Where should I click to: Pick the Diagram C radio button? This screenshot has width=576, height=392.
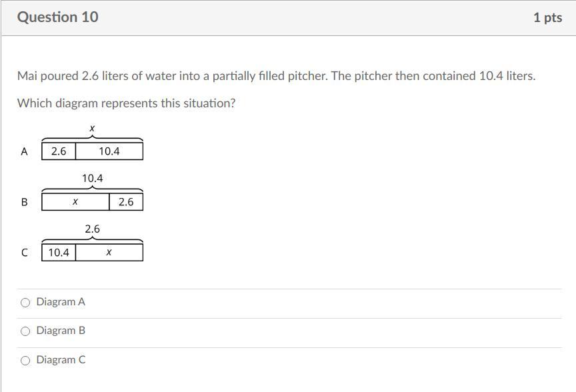(x=25, y=361)
